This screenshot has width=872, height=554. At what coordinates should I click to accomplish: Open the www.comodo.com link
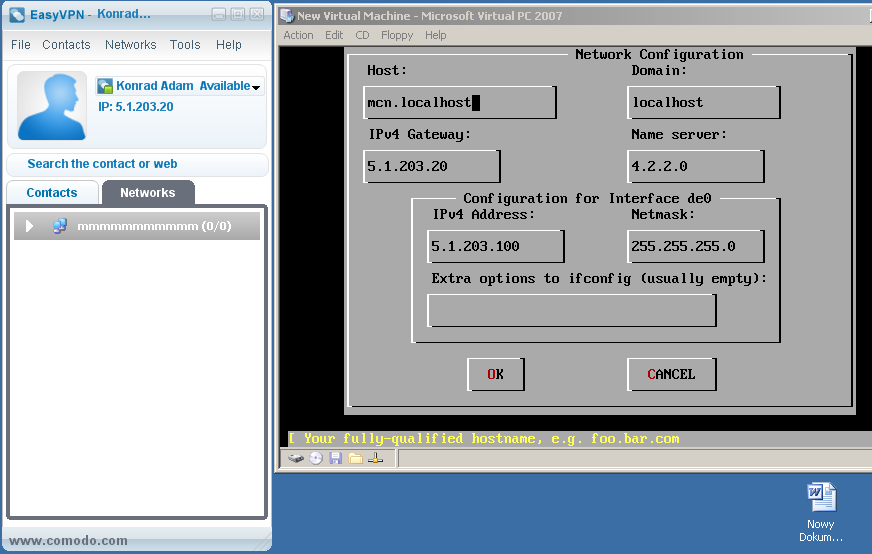point(68,541)
